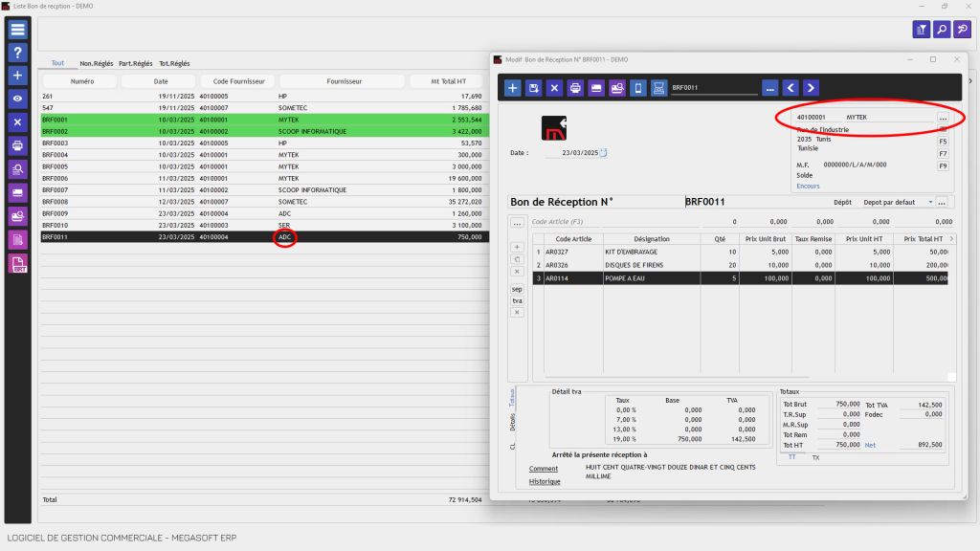This screenshot has width=980, height=551.
Task: Select the vertical Totaux tab in the dialog
Action: 512,397
